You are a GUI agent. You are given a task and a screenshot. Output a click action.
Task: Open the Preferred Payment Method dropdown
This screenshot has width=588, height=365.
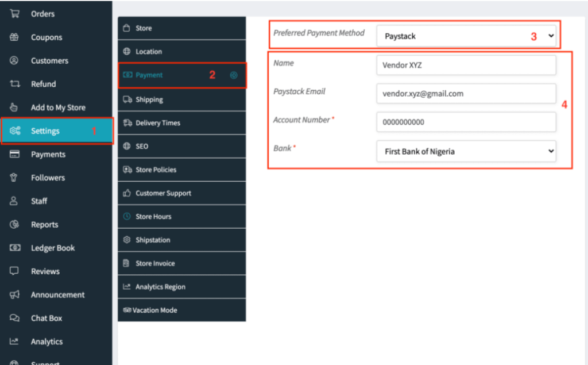click(x=466, y=36)
